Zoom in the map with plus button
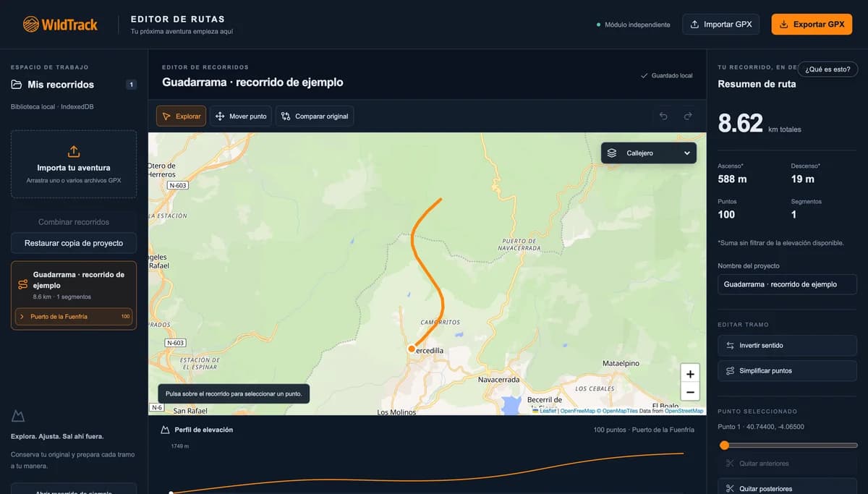Image resolution: width=868 pixels, height=494 pixels. (x=690, y=374)
